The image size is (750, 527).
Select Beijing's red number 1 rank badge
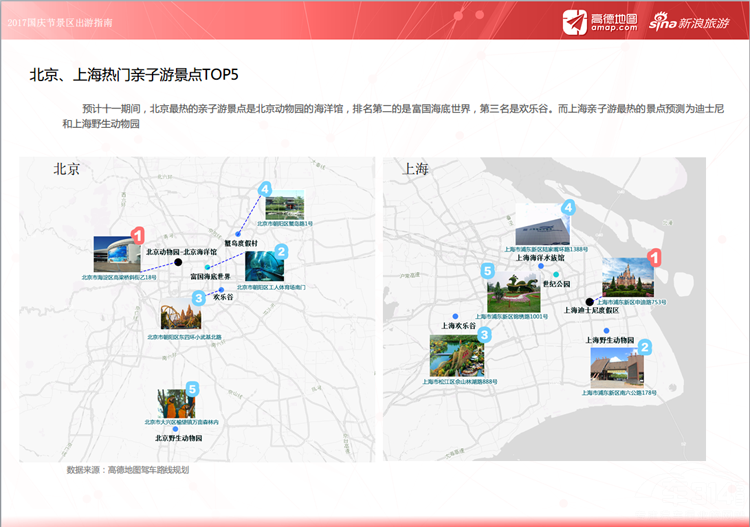pyautogui.click(x=138, y=234)
